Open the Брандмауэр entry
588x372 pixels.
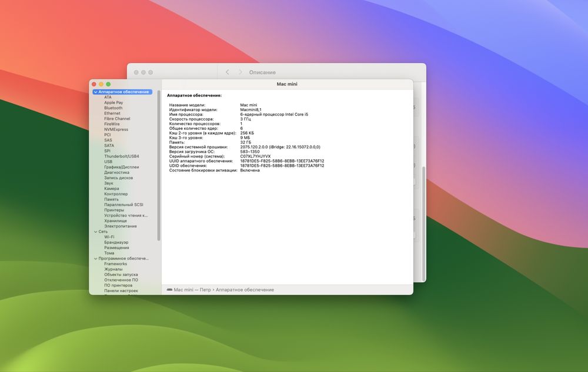point(116,242)
